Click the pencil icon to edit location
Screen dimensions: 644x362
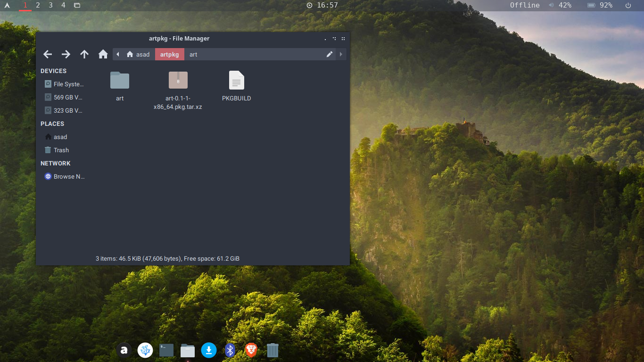pos(330,54)
